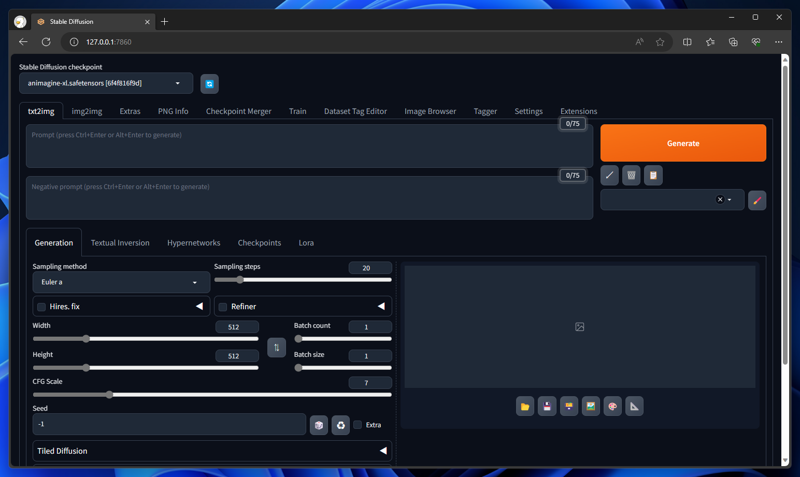Enable the Hires. fix checkbox
800x477 pixels.
pyautogui.click(x=42, y=307)
